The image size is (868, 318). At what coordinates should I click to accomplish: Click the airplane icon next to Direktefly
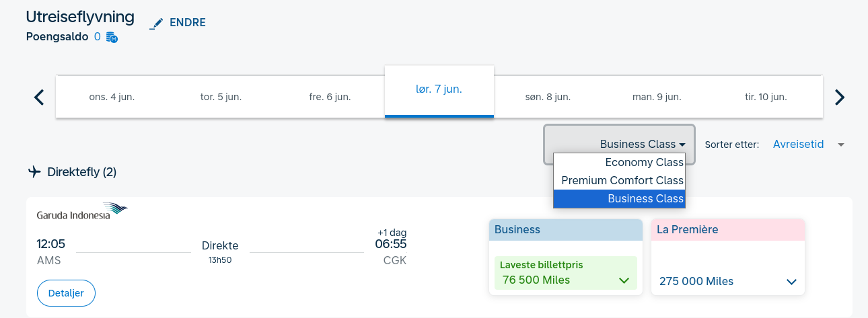tap(35, 172)
